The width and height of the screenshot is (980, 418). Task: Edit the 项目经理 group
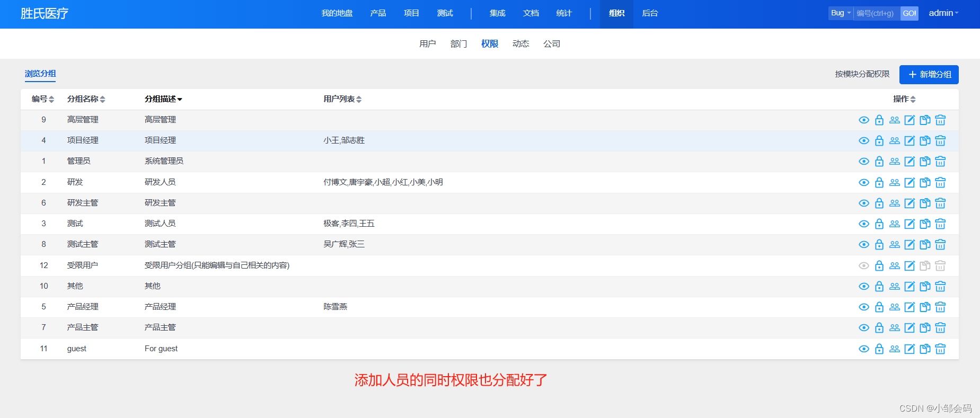(910, 141)
